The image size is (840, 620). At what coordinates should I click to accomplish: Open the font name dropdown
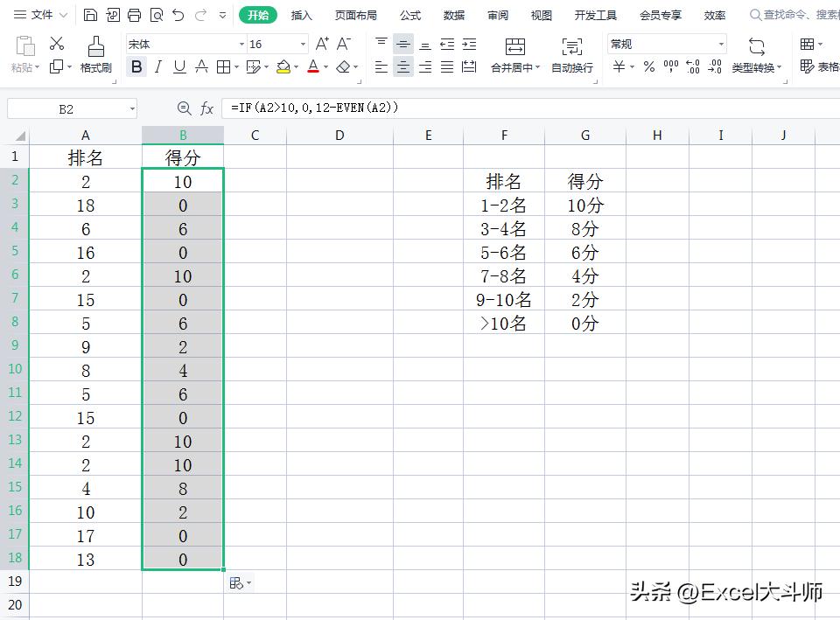pyautogui.click(x=242, y=44)
